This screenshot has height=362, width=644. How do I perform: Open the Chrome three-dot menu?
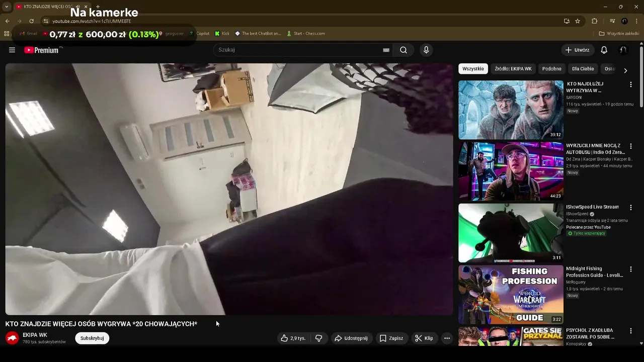(636, 21)
